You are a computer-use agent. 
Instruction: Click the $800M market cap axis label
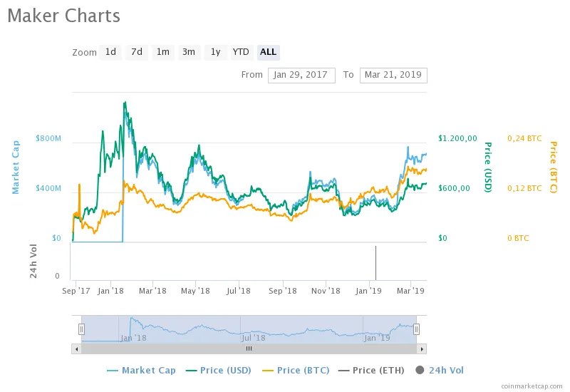(48, 138)
